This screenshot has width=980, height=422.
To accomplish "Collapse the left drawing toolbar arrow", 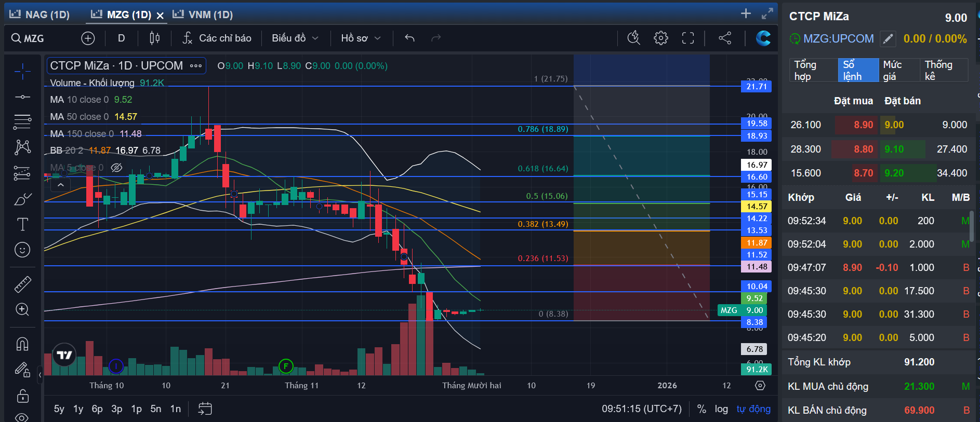I will [40, 374].
